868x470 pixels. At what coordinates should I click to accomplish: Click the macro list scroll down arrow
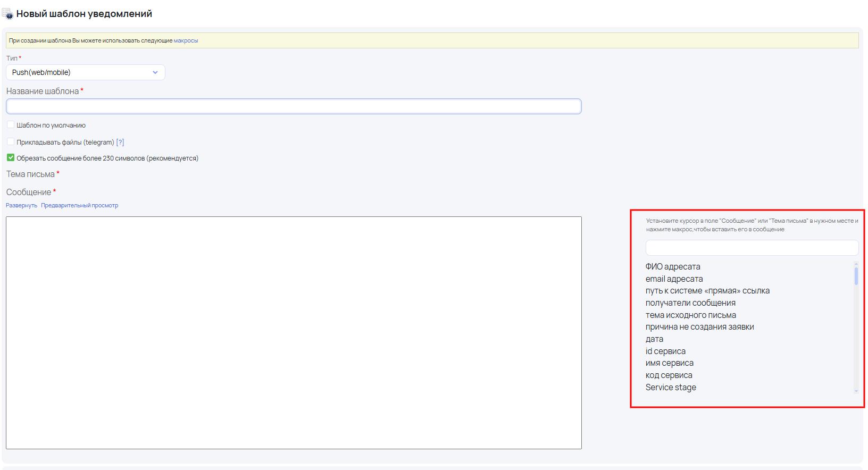(x=856, y=391)
